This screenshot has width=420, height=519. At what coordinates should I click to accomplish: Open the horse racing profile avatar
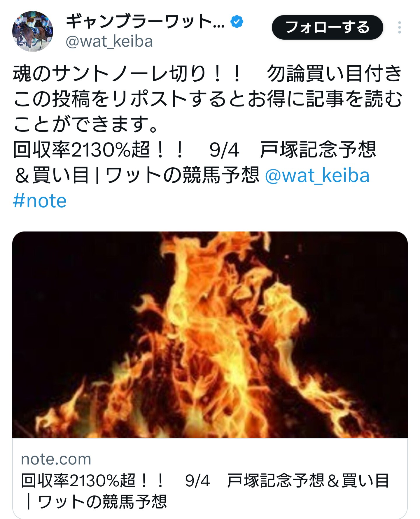33,31
